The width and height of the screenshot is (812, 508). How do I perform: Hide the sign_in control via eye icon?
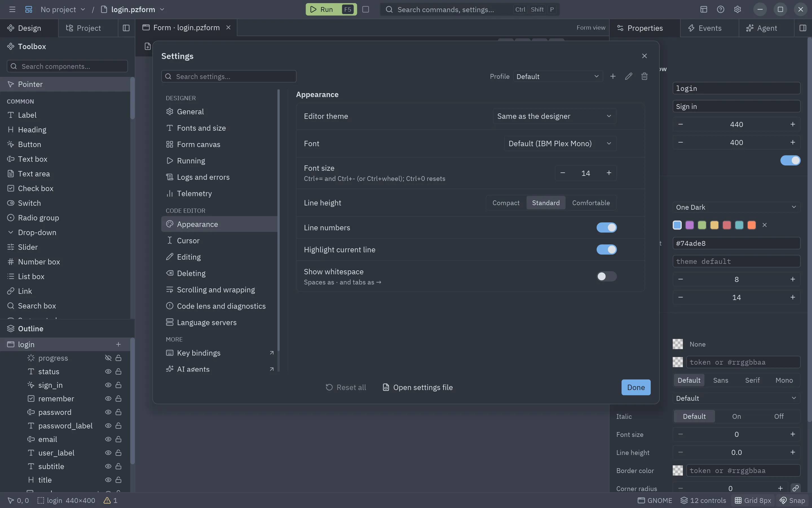coord(108,385)
